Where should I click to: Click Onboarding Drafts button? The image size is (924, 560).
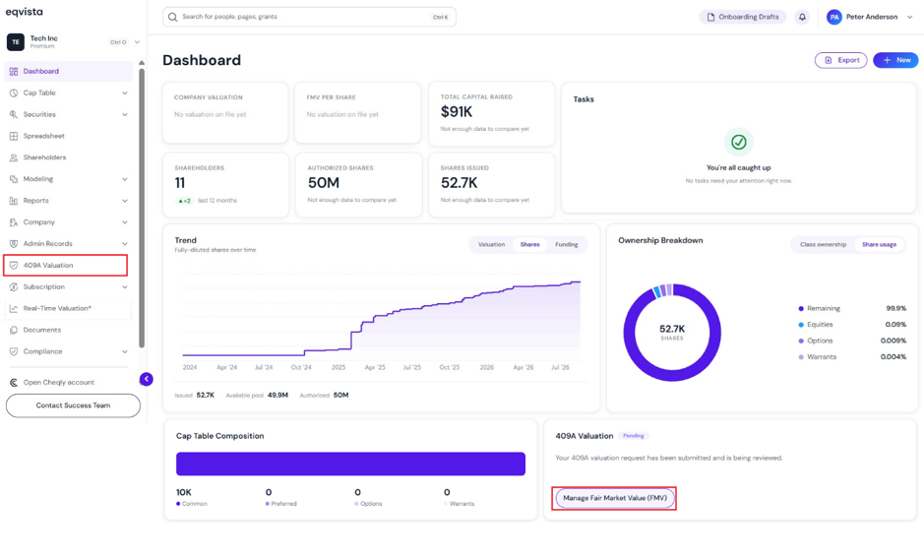(743, 17)
